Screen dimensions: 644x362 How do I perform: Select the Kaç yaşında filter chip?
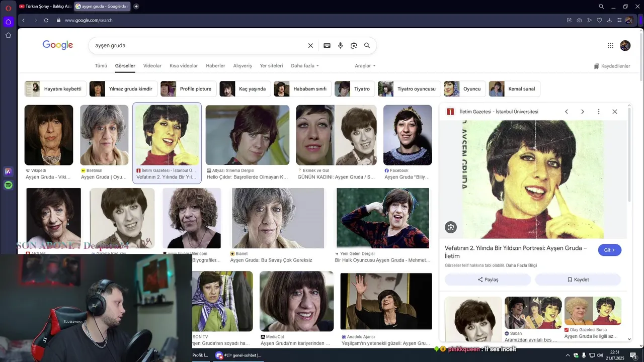point(245,89)
